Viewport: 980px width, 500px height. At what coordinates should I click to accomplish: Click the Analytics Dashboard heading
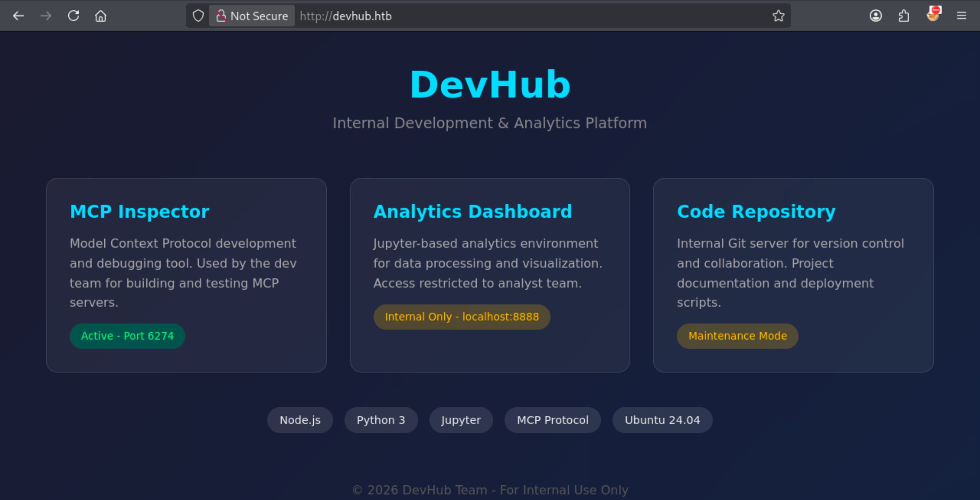point(472,211)
